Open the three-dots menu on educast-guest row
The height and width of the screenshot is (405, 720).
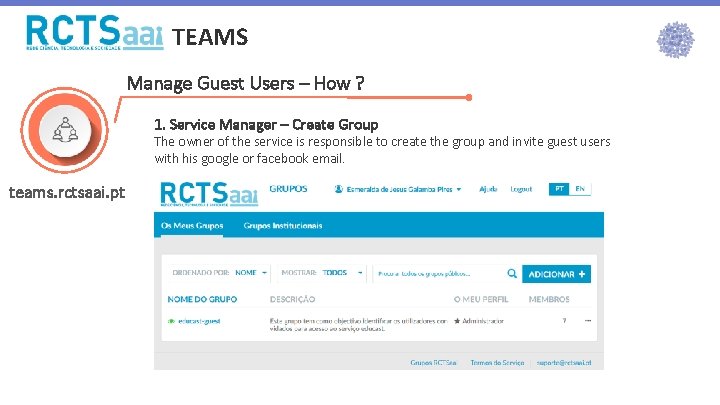click(x=588, y=321)
